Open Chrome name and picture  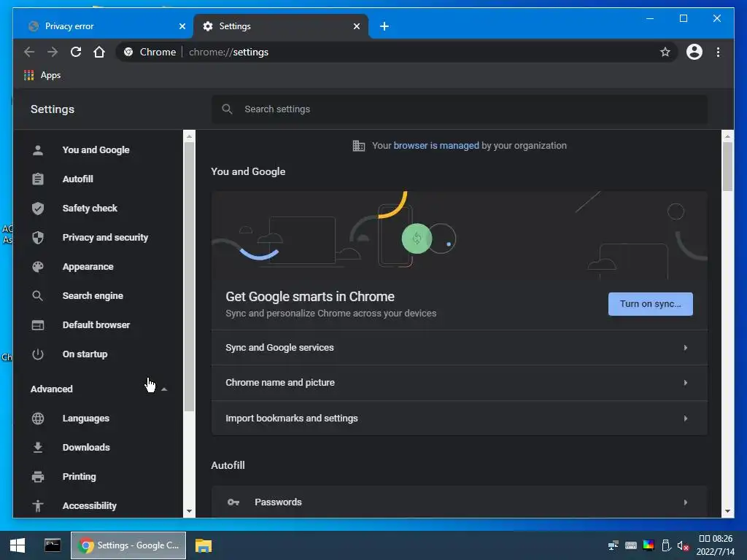pyautogui.click(x=460, y=383)
